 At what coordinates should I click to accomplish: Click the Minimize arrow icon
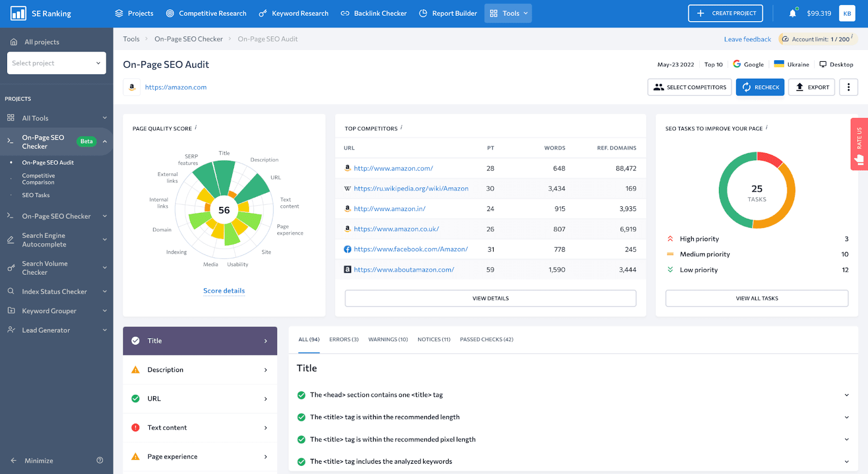coord(14,460)
